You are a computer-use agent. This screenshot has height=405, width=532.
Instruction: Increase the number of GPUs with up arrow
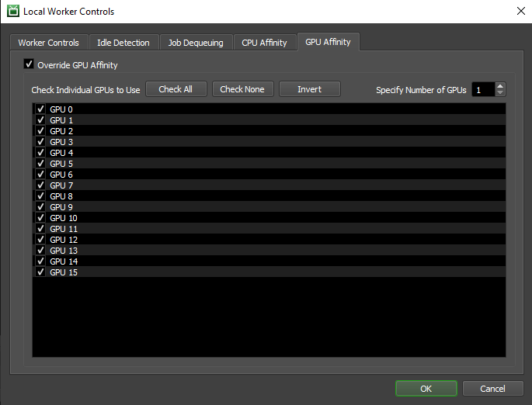(x=500, y=86)
